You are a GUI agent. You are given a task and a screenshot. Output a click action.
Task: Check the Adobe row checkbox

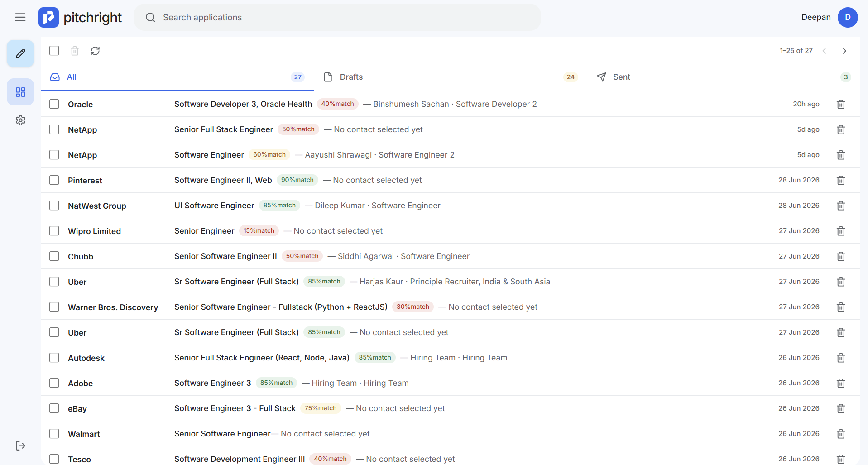[54, 383]
